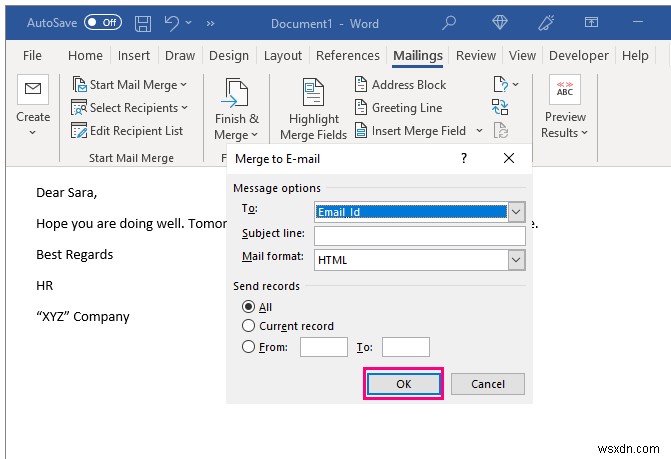This screenshot has height=459, width=671.
Task: Click the Subject line input field
Action: (420, 236)
